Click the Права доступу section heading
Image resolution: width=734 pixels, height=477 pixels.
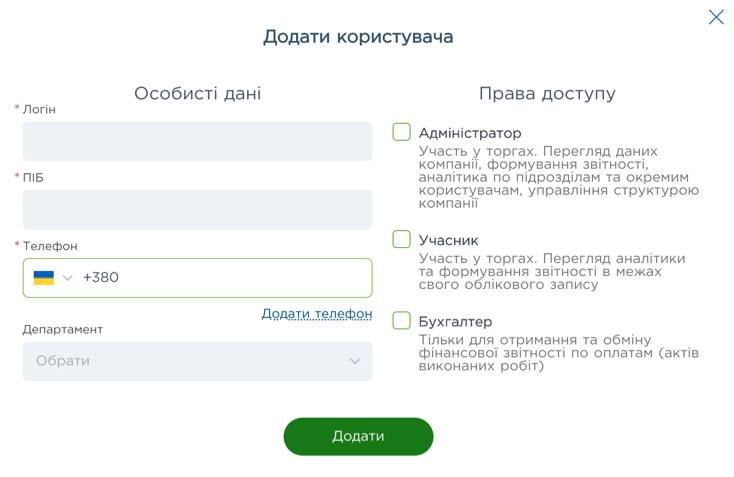coord(547,94)
